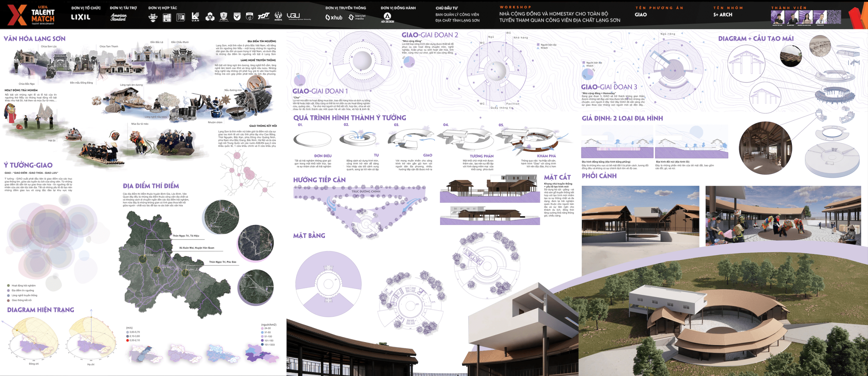Click the 'ĐỊA ĐIỂM THÍ ĐIỂM' heading
Screen dimensions: 868x376
151,186
